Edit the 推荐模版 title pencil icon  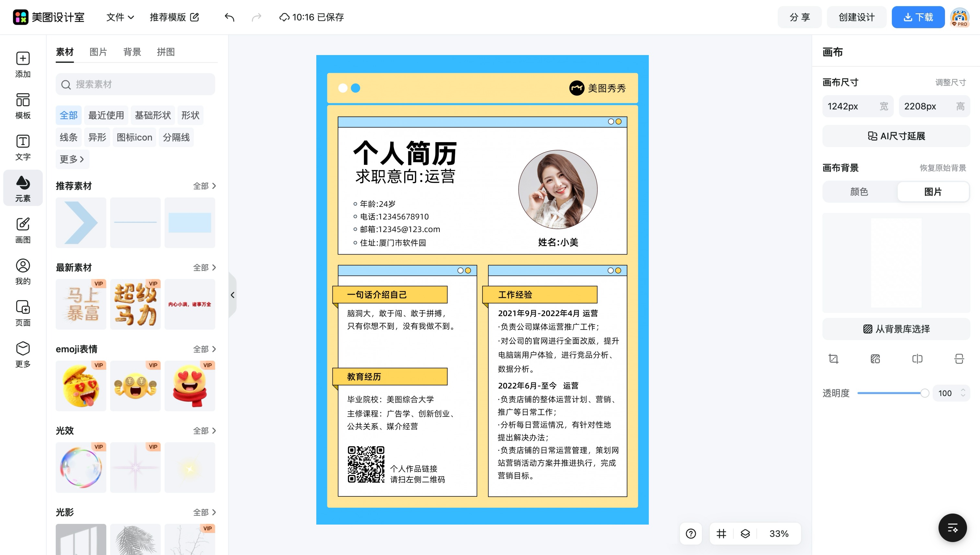pos(194,17)
